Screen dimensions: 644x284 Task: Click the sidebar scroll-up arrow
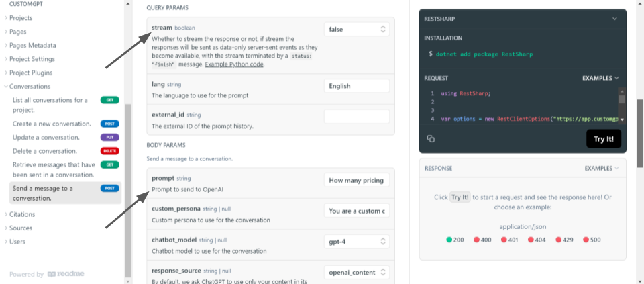pos(127,3)
